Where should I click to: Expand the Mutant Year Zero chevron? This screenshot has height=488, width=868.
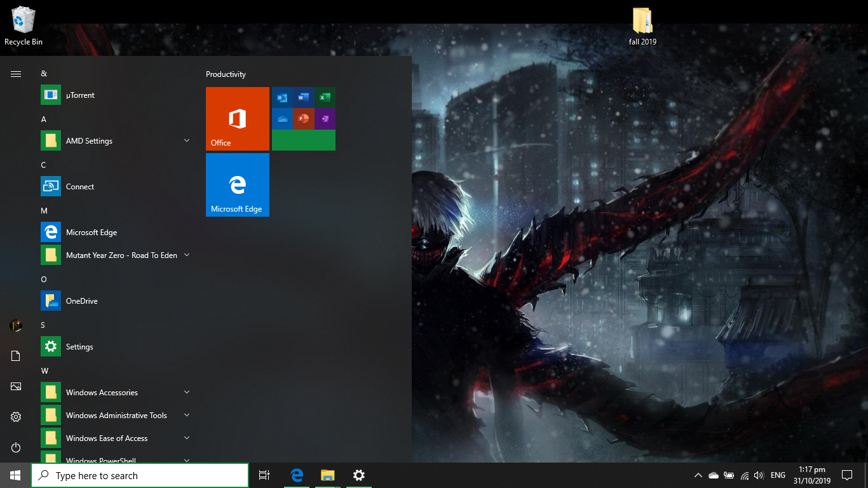pos(187,255)
